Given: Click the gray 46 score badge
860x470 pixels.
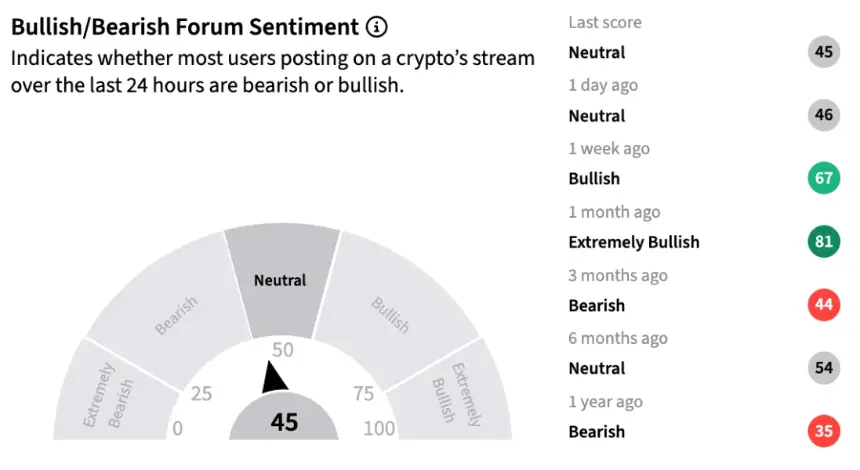Looking at the screenshot, I should pyautogui.click(x=823, y=115).
